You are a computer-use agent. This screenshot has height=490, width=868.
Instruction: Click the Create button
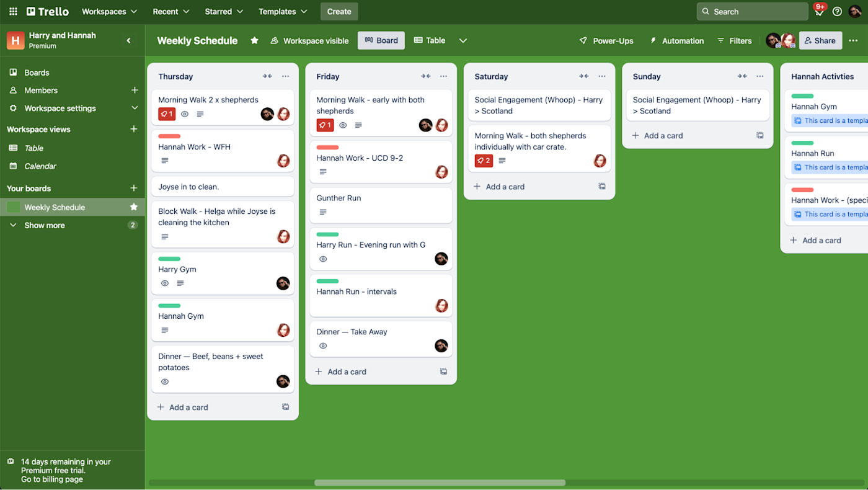coord(339,11)
